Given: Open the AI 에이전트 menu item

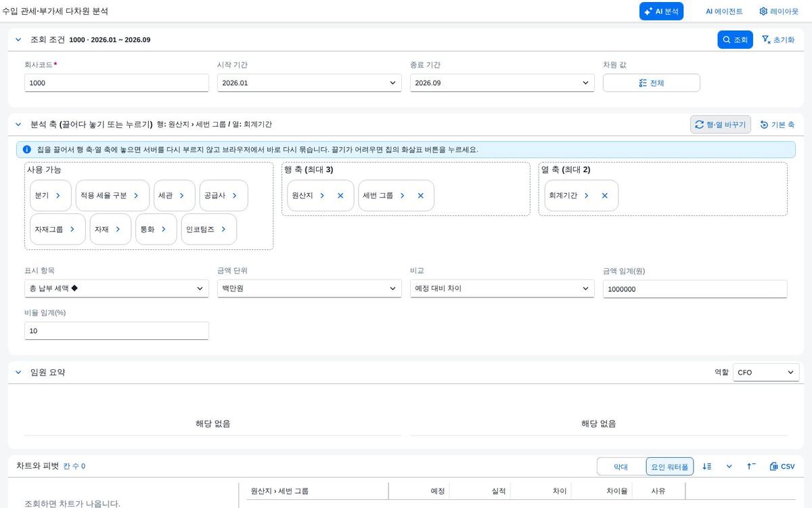Looking at the screenshot, I should 724,12.
